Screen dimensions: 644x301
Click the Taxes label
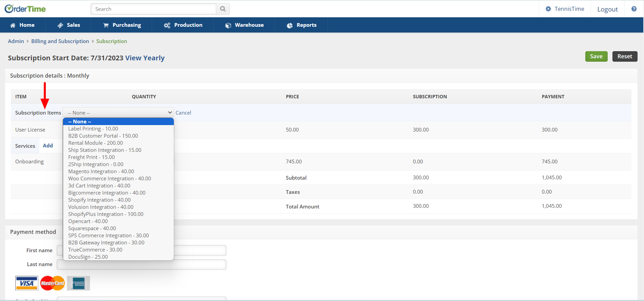coord(293,192)
